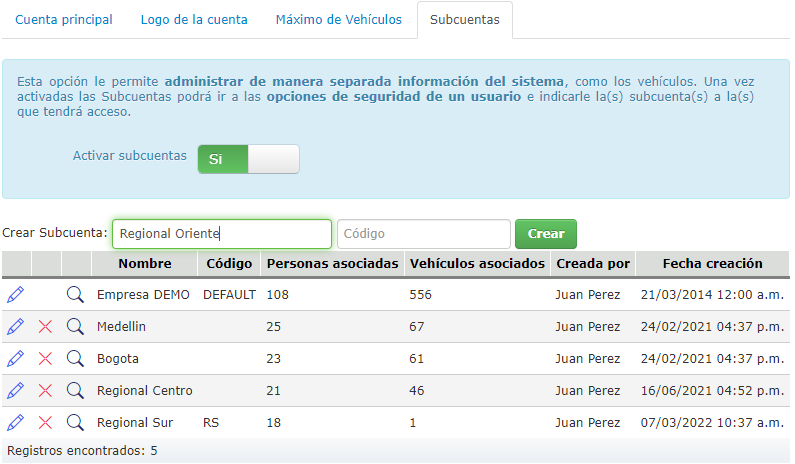This screenshot has width=795, height=464.
Task: Open magnifier icon for Regional Sur
Action: 75,422
